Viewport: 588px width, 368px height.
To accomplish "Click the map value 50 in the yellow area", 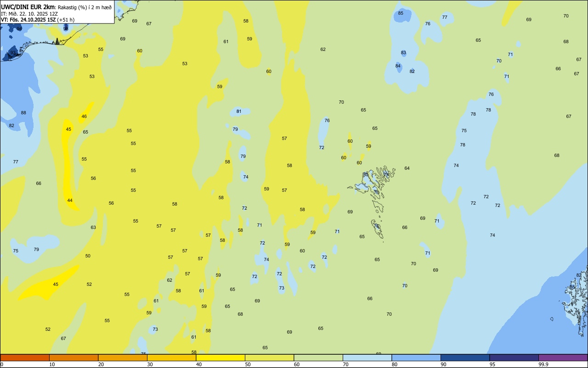I will click(88, 256).
